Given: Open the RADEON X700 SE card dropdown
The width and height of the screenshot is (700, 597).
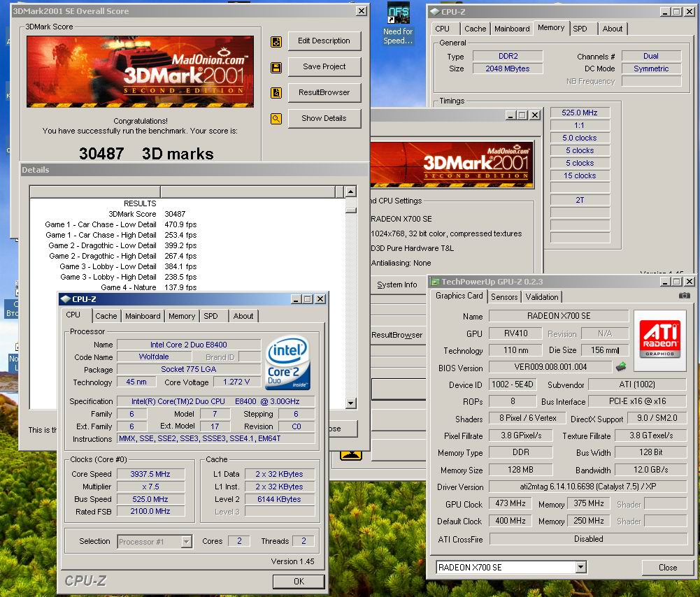Looking at the screenshot, I should [580, 567].
